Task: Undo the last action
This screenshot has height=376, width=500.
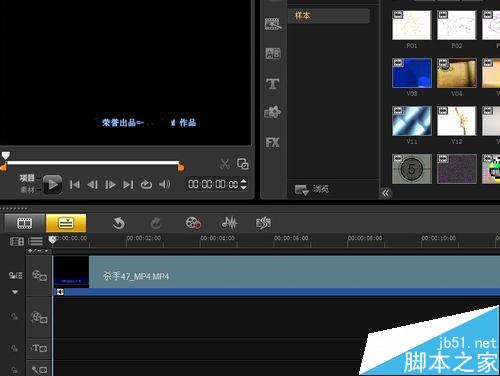Action: pos(118,223)
